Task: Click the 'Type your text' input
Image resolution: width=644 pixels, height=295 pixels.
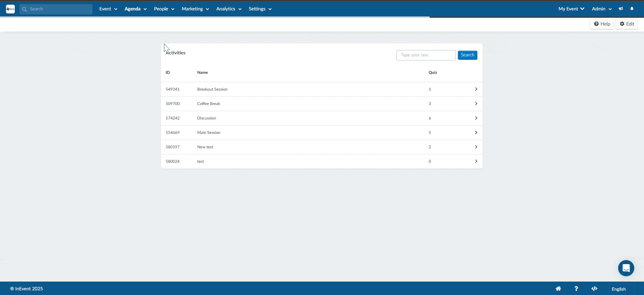Action: pos(426,55)
